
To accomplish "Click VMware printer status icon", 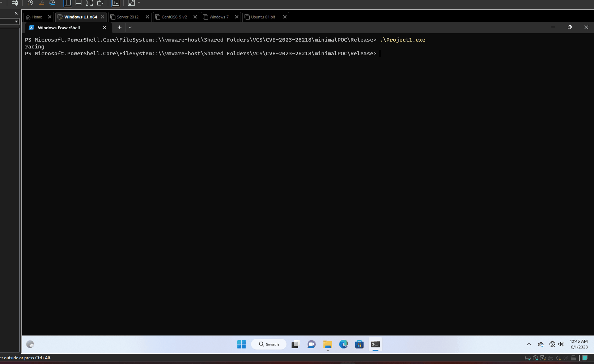I will 551,358.
